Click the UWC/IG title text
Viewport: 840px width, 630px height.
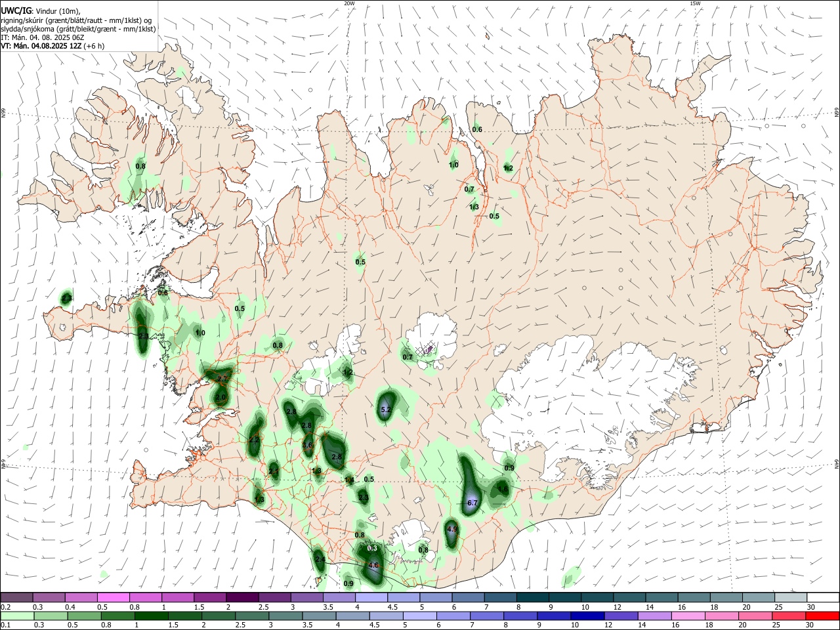(x=16, y=10)
